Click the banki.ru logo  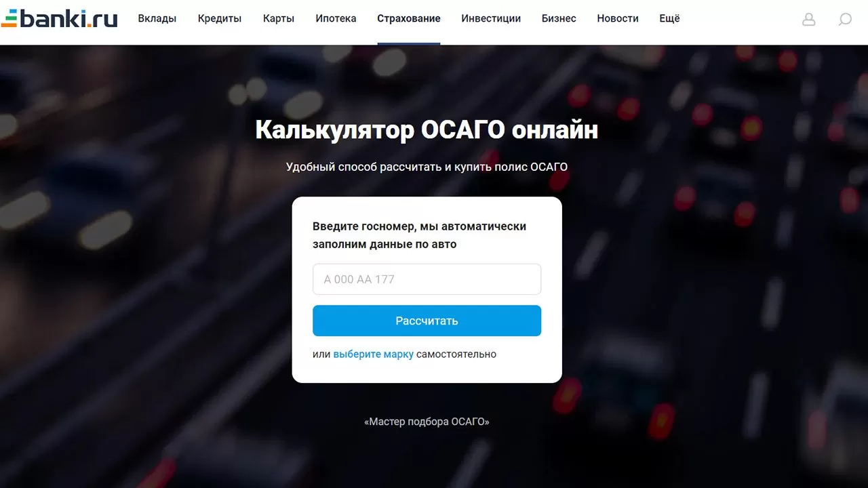point(60,18)
